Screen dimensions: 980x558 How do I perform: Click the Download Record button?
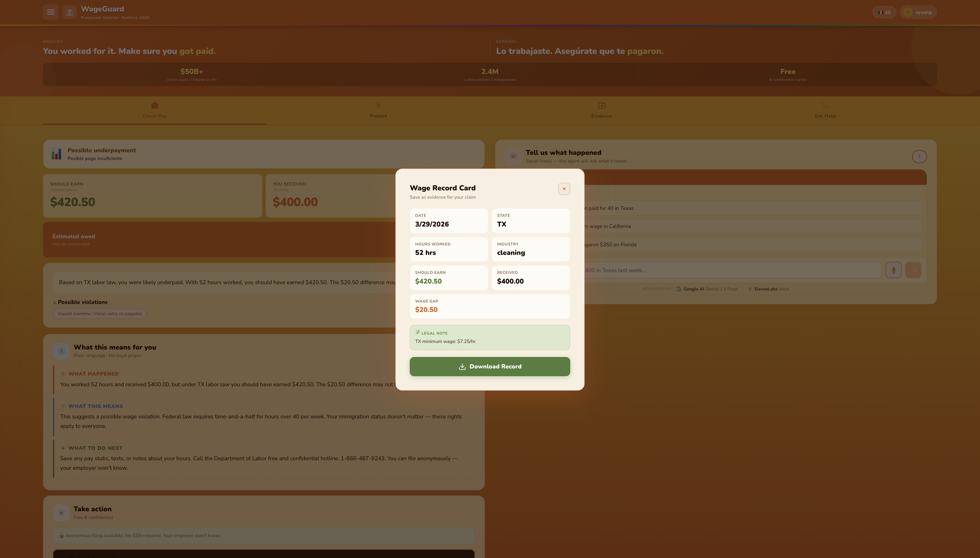click(x=489, y=366)
